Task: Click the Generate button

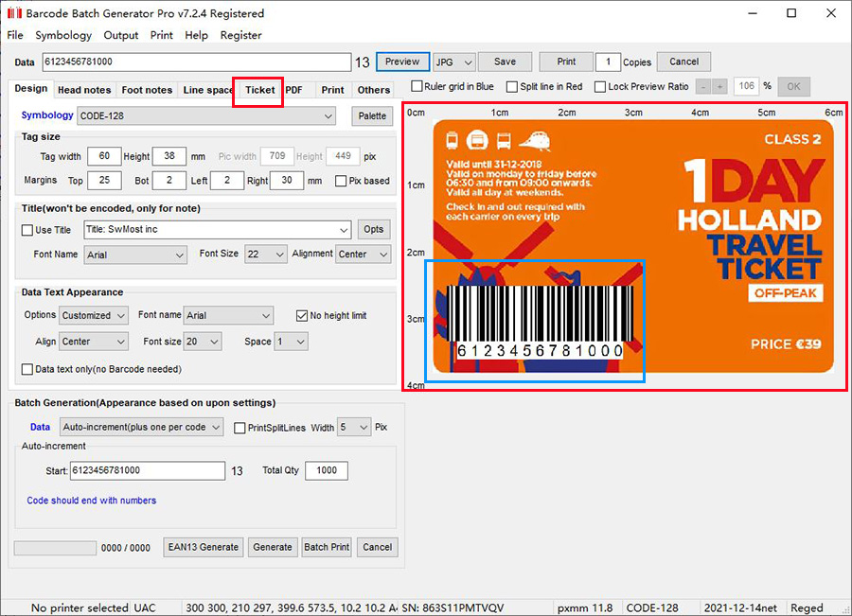Action: pyautogui.click(x=273, y=548)
